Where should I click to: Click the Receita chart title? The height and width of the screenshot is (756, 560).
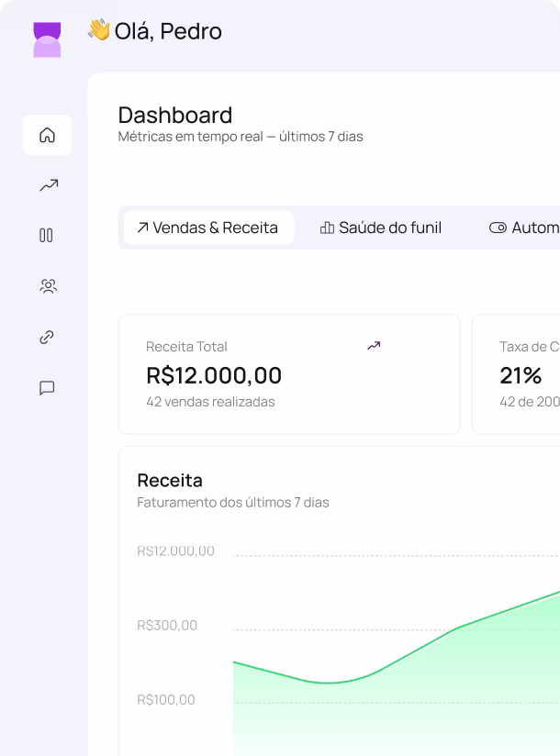pyautogui.click(x=170, y=481)
